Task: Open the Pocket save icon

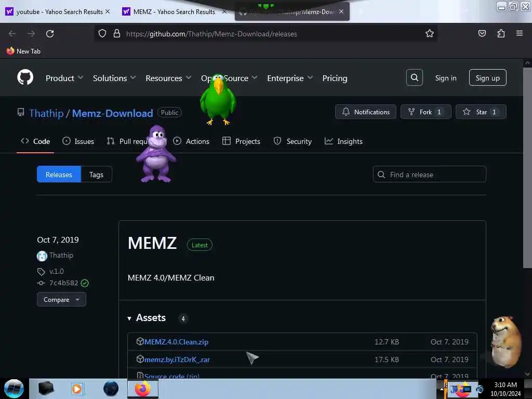Action: pyautogui.click(x=482, y=34)
